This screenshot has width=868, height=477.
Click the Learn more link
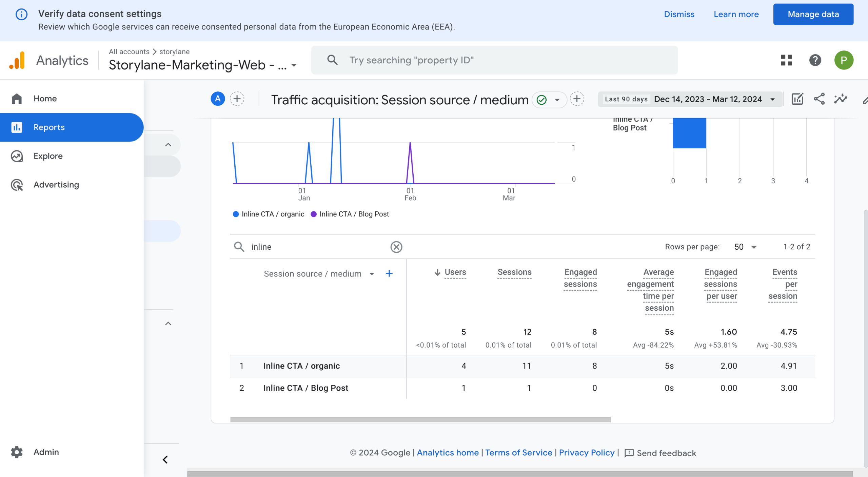(x=736, y=14)
